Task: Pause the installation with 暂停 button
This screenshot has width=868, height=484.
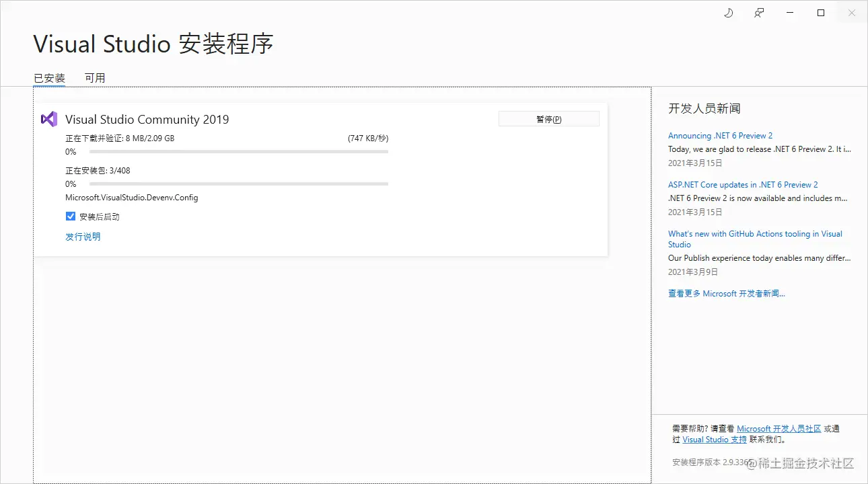Action: (548, 119)
